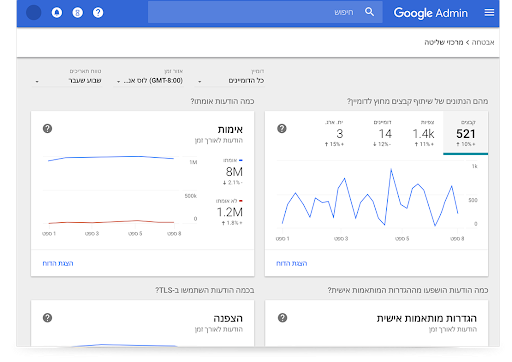Select the 1.4k views tab

coord(423,133)
